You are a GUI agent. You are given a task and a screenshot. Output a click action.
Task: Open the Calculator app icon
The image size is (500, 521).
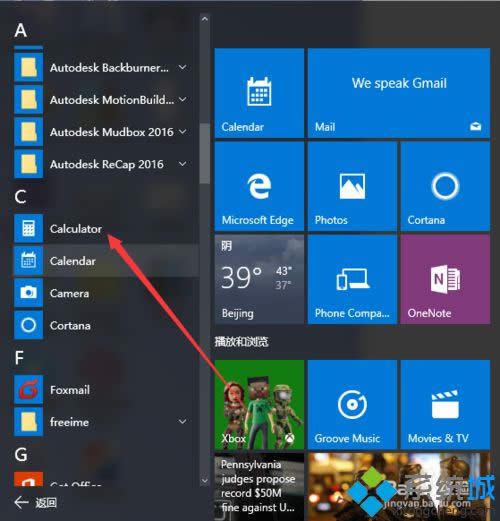[x=28, y=228]
